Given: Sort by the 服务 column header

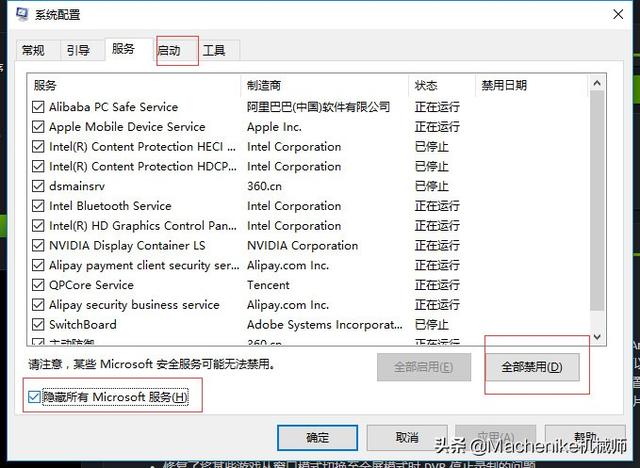Looking at the screenshot, I should 134,85.
